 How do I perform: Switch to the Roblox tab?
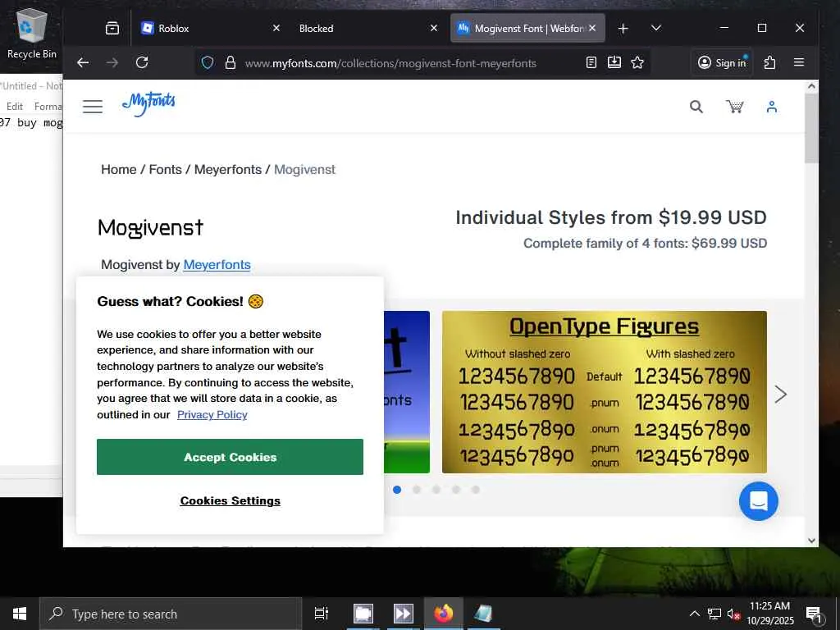pyautogui.click(x=211, y=29)
